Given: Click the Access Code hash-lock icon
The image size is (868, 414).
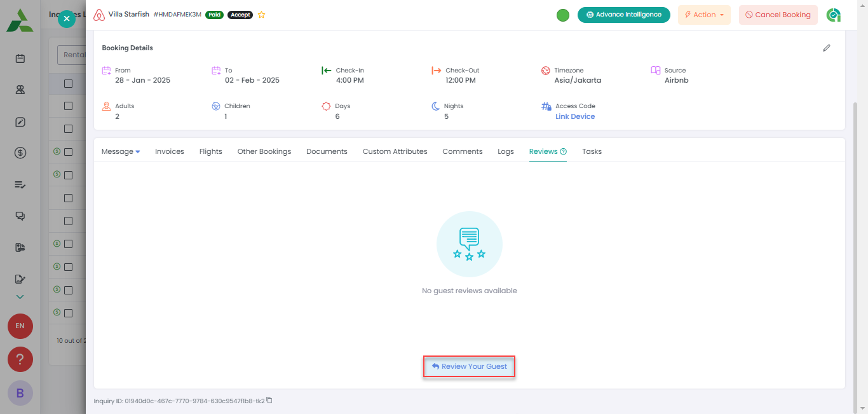Looking at the screenshot, I should 546,106.
